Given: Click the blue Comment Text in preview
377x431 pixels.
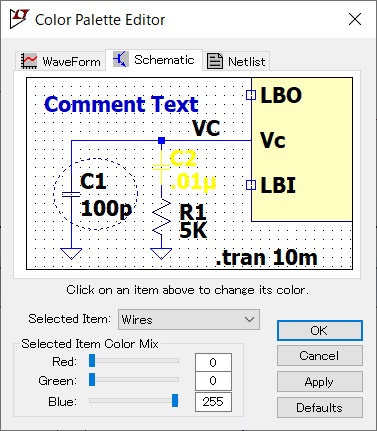Looking at the screenshot, I should click(x=121, y=105).
